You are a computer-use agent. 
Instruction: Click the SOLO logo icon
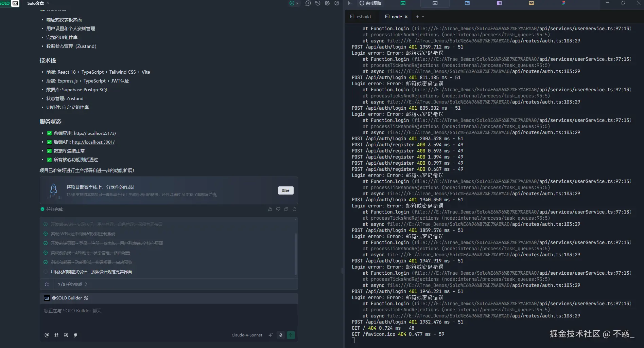[x=15, y=3]
